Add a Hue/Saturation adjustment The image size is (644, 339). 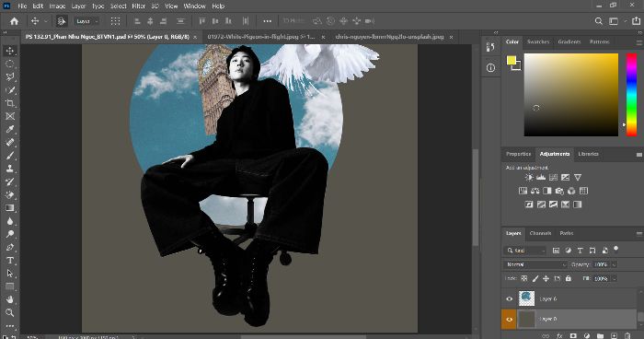[523, 191]
